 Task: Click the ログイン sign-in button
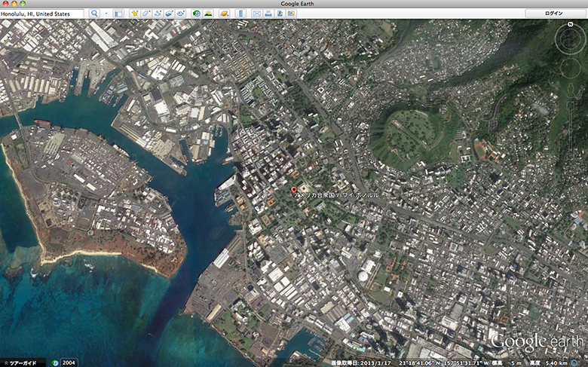tap(554, 14)
